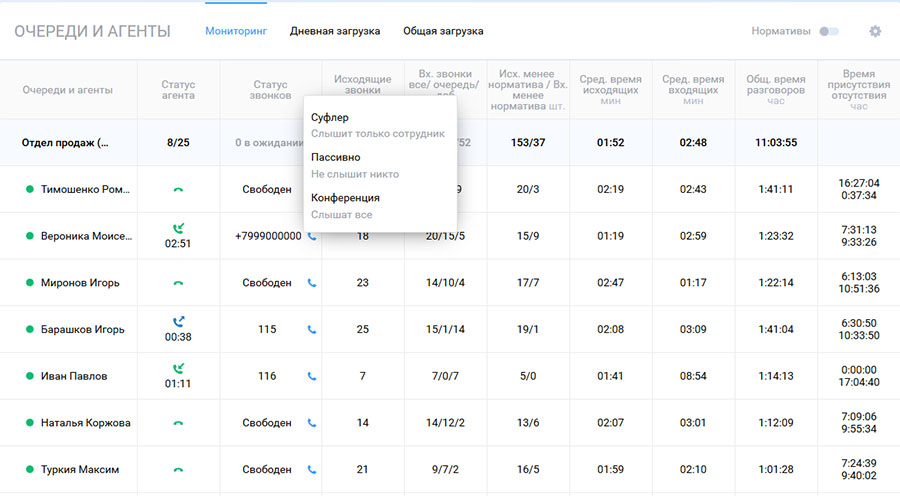Viewport: 900px width, 496px height.
Task: Sort by Статус агента column header
Action: point(178,90)
